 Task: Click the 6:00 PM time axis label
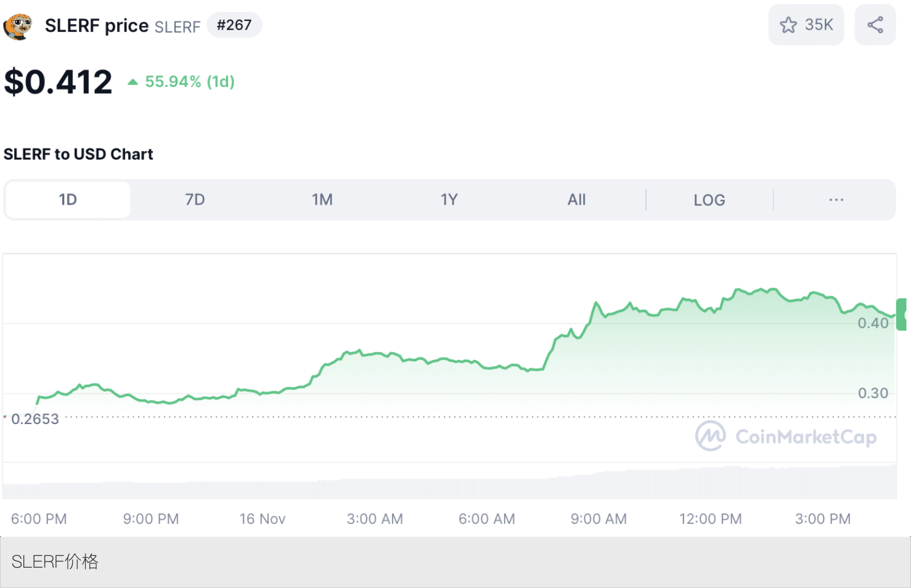tap(39, 519)
